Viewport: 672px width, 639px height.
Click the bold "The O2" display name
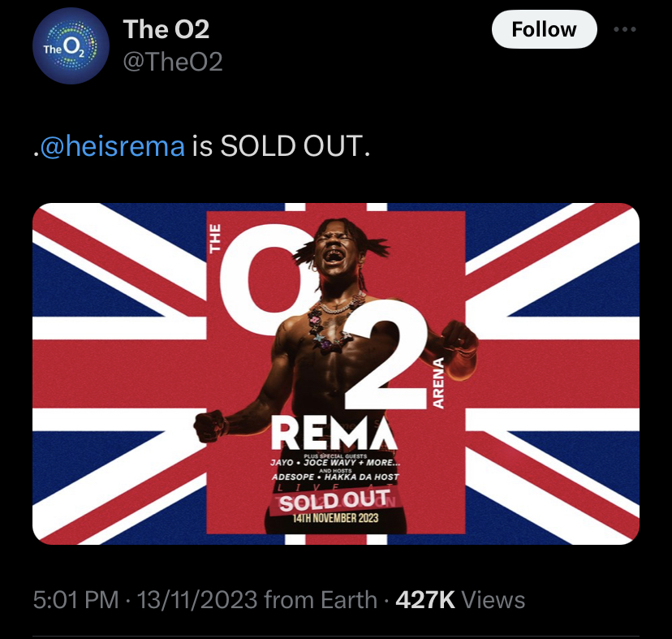(166, 29)
